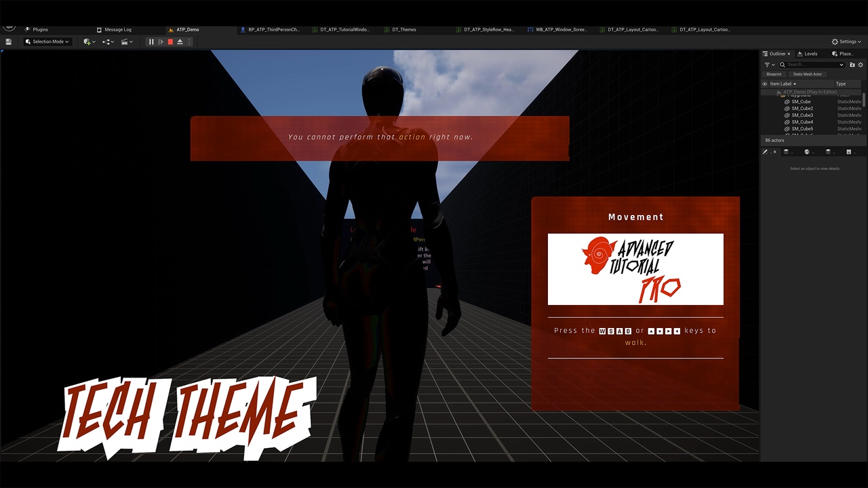
Task: Open the Settings dropdown
Action: tap(848, 41)
